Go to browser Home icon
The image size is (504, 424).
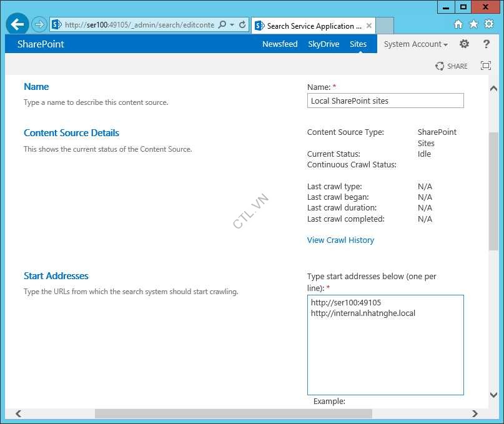click(x=458, y=24)
